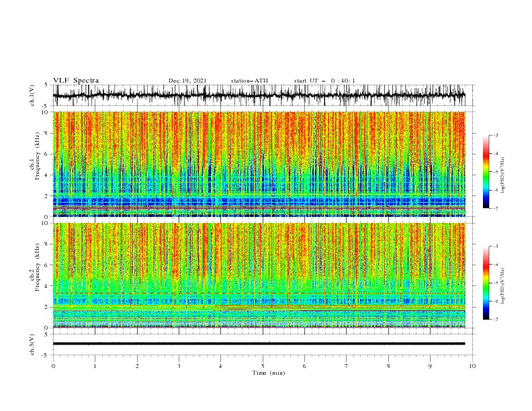Click the "VLF Spectra" plot title
This screenshot has width=532, height=411.
point(76,81)
